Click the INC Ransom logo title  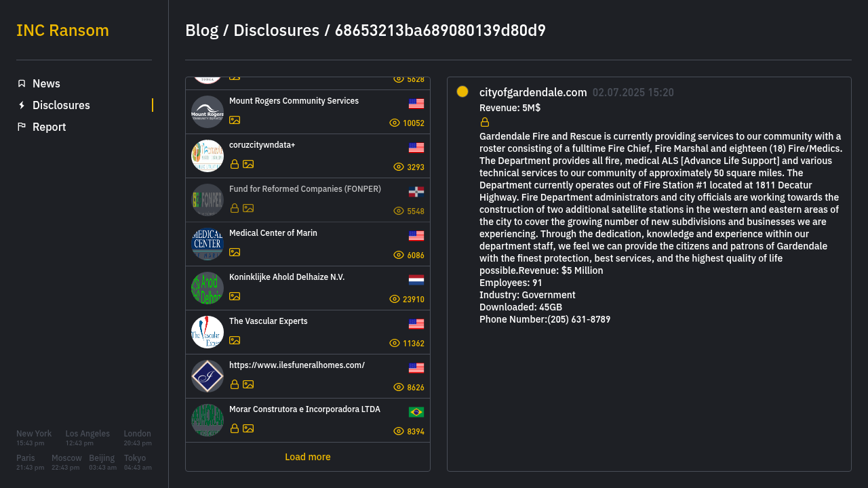(x=62, y=30)
